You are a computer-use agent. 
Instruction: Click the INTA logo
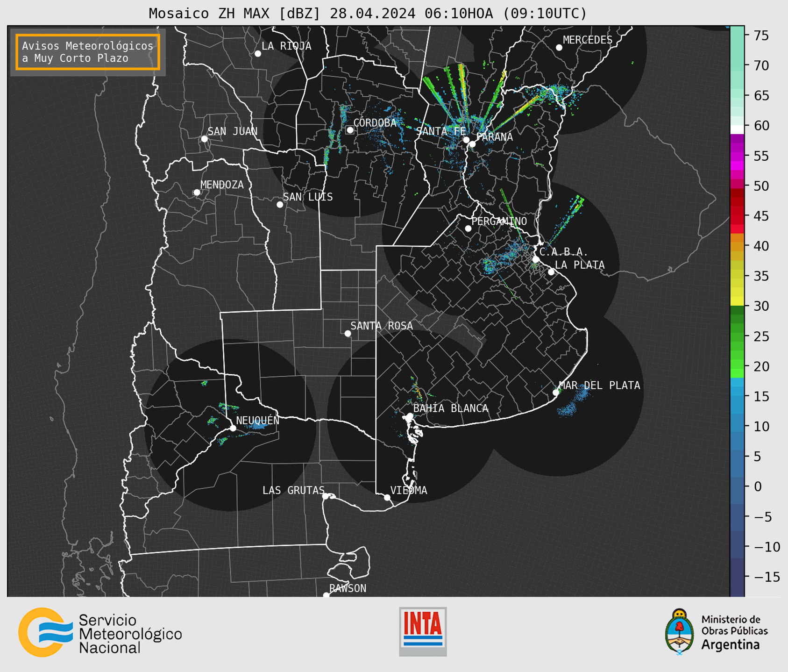(423, 631)
